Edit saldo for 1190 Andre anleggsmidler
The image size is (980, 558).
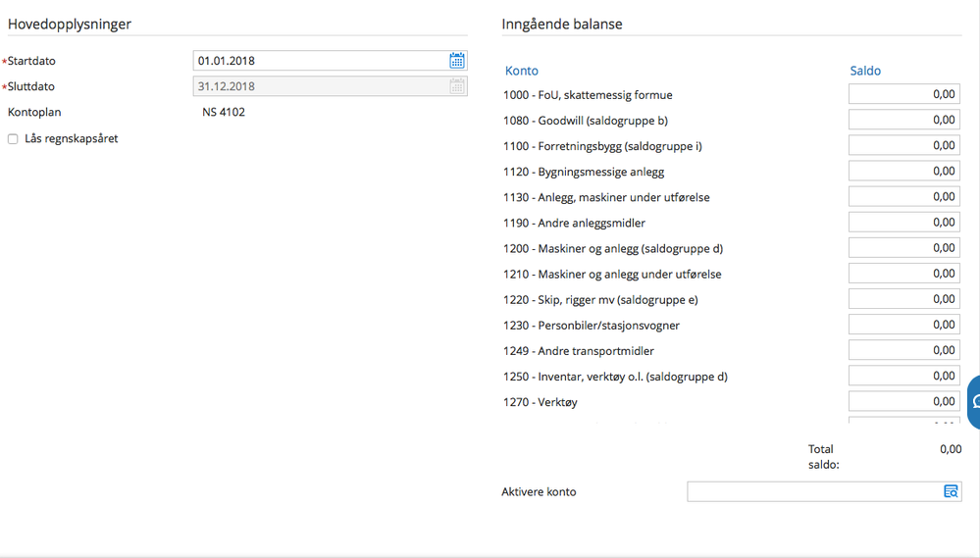903,223
